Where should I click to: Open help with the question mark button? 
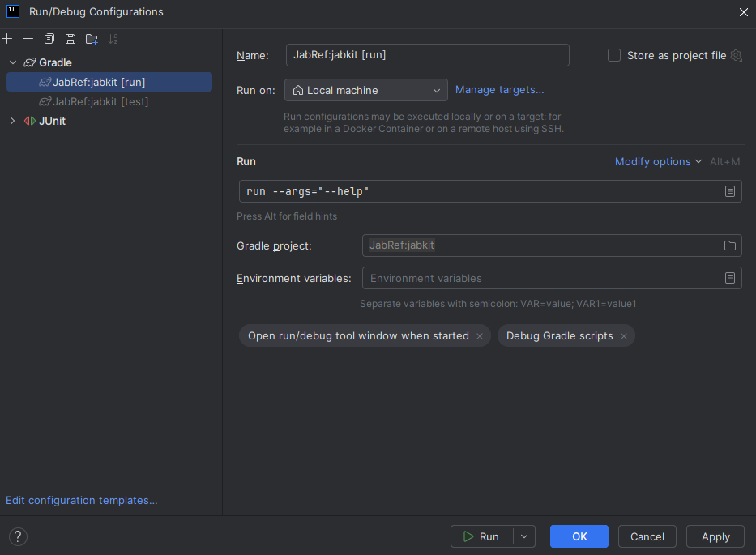click(18, 536)
